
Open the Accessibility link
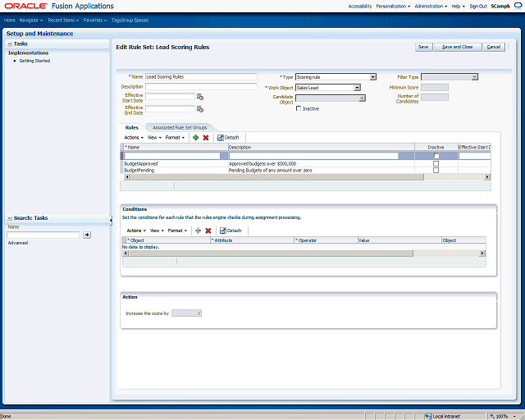[x=360, y=6]
